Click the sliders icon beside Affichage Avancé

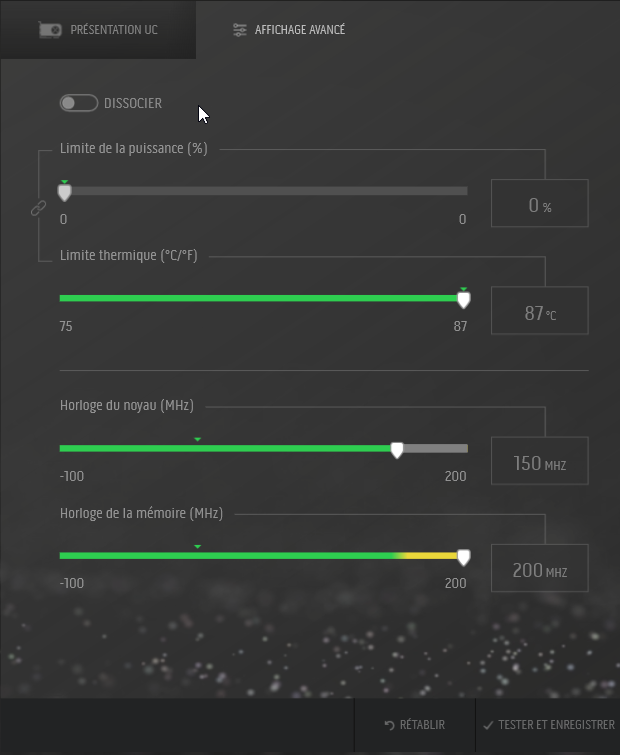(x=239, y=30)
